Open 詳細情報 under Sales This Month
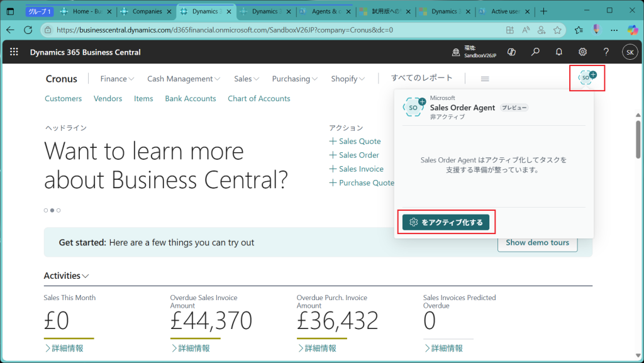The height and width of the screenshot is (363, 644). (64, 349)
